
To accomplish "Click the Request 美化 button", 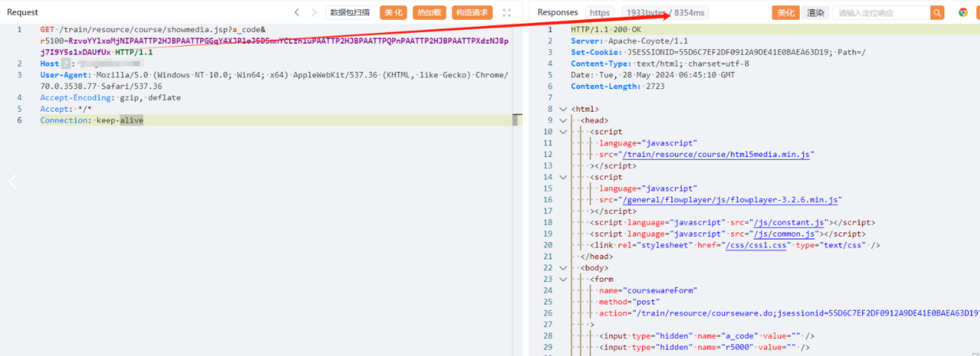I will [394, 12].
